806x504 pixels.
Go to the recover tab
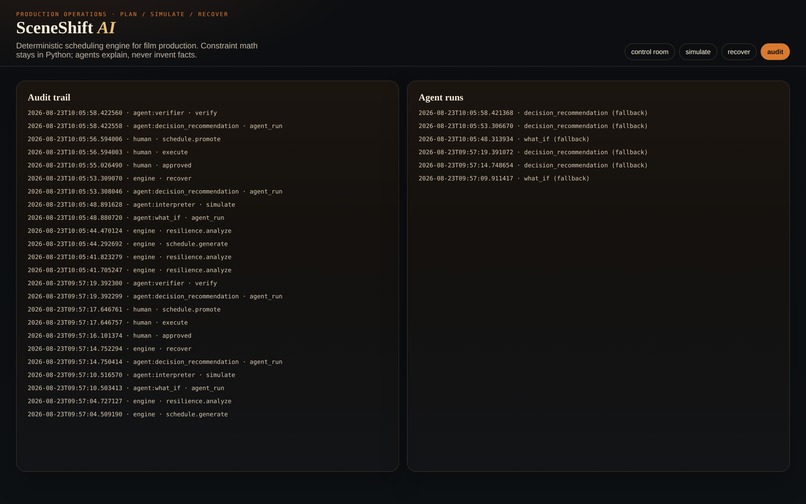739,51
